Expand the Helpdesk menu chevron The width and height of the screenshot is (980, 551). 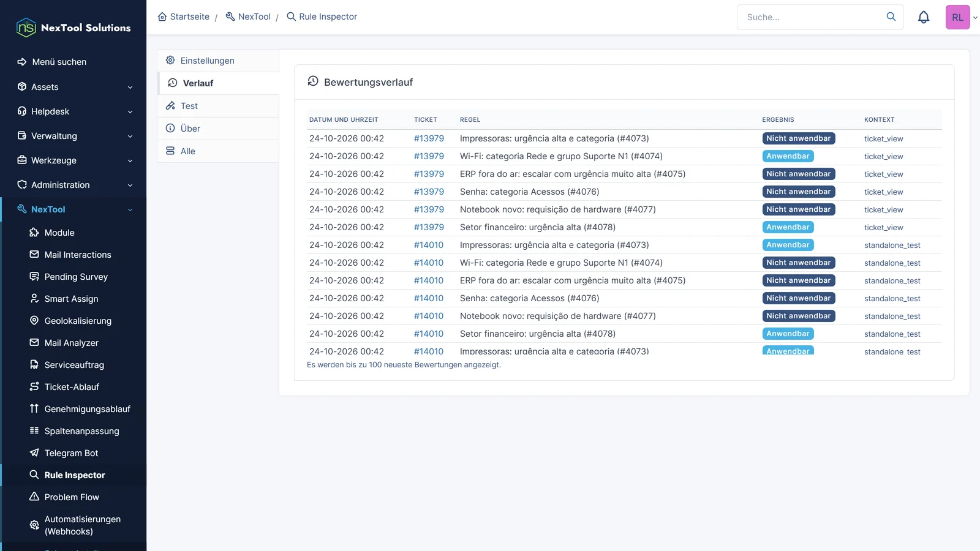coord(130,112)
